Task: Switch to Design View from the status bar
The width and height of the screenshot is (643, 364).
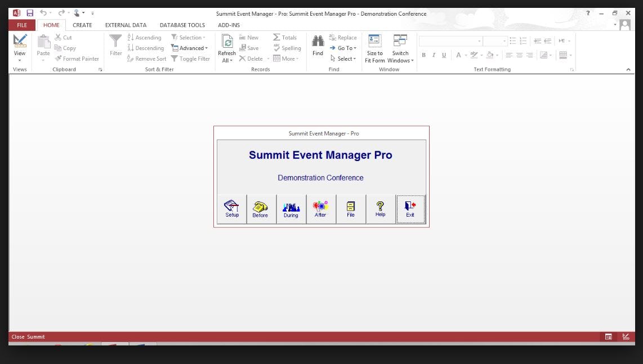Action: pos(625,336)
